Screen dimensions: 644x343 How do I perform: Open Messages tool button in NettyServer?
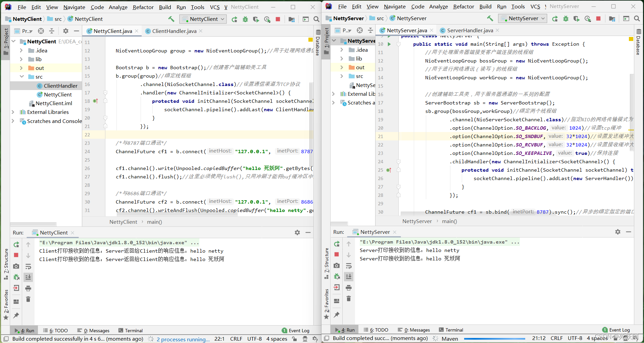(414, 330)
